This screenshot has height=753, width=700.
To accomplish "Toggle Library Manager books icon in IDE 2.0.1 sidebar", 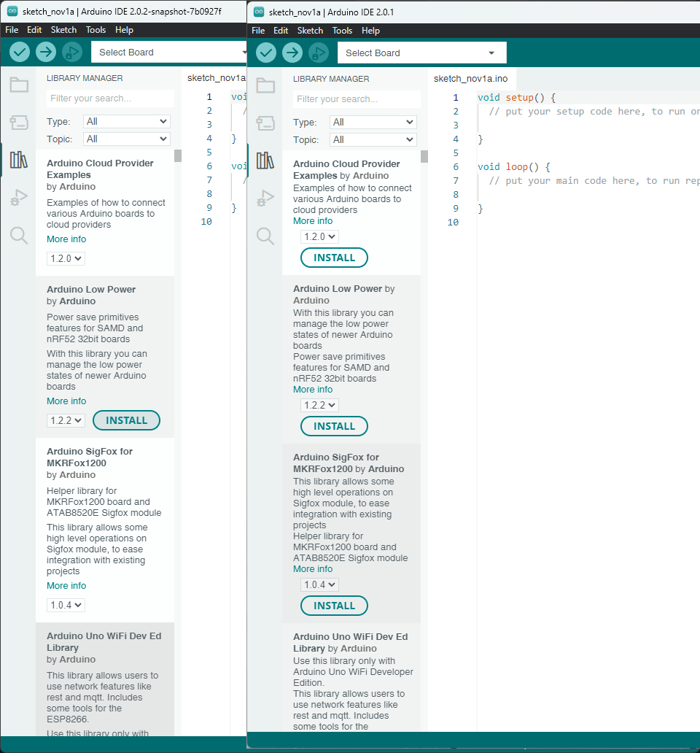I will [x=265, y=161].
